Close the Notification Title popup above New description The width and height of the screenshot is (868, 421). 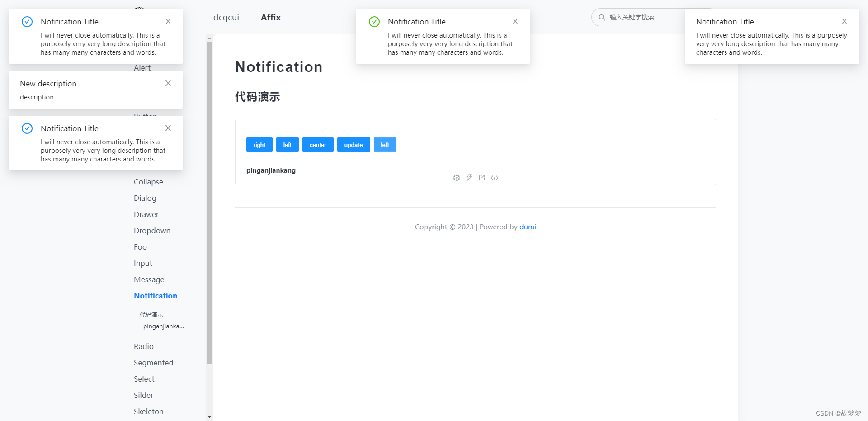pyautogui.click(x=168, y=21)
